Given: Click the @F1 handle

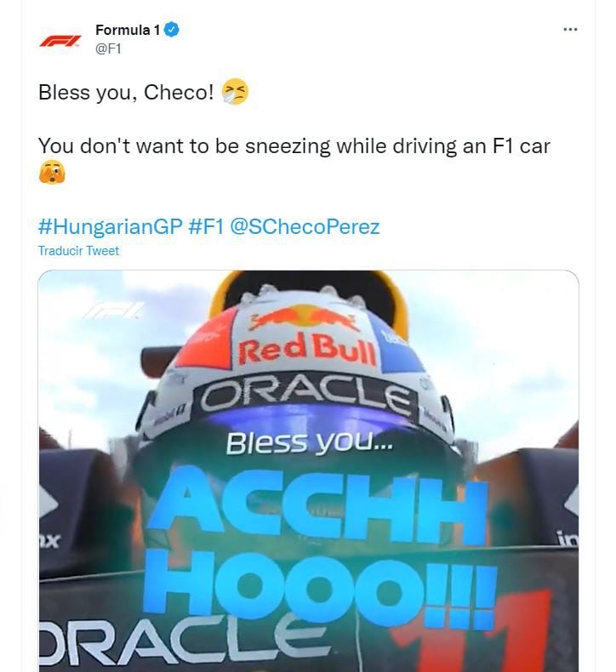Looking at the screenshot, I should coord(108,48).
